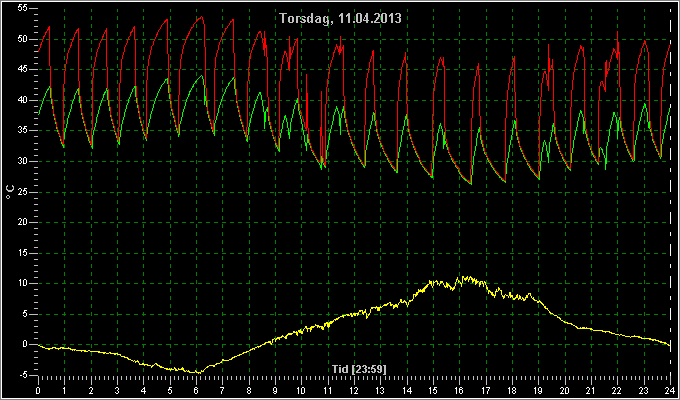
Task: Select hour 24 on the x-axis
Action: 669,390
